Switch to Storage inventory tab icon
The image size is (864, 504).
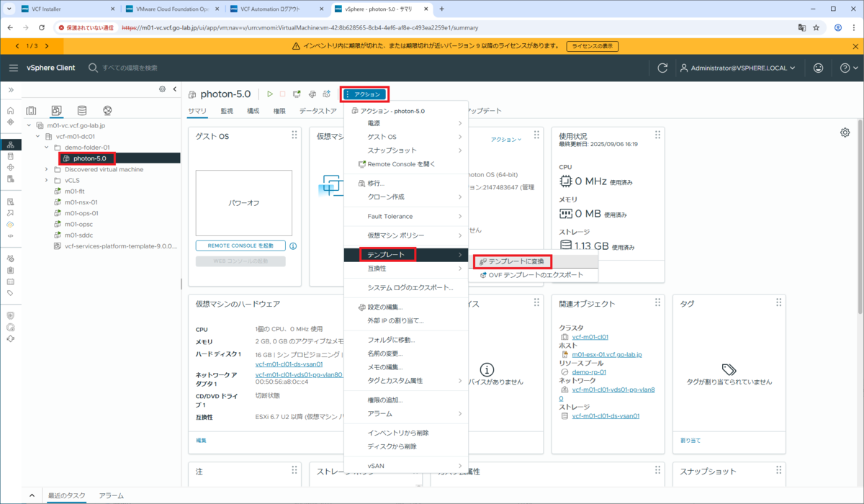(82, 111)
